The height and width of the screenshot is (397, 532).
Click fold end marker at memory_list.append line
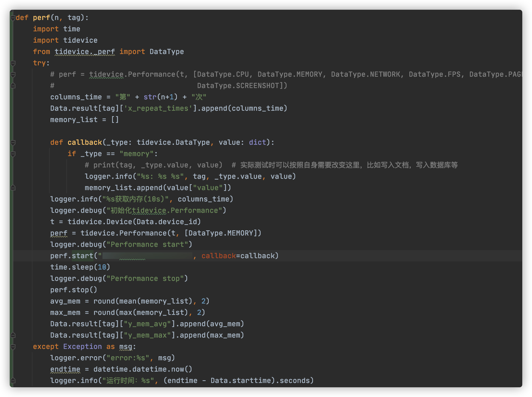(13, 188)
